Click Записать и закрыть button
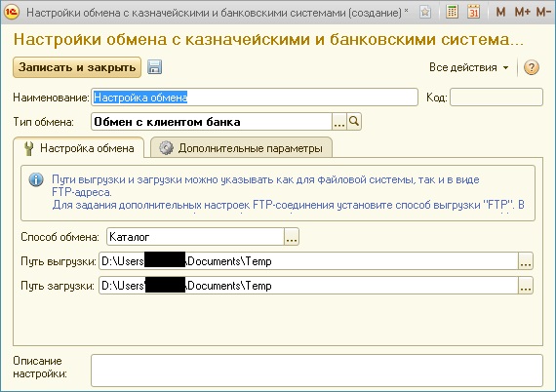 [77, 67]
